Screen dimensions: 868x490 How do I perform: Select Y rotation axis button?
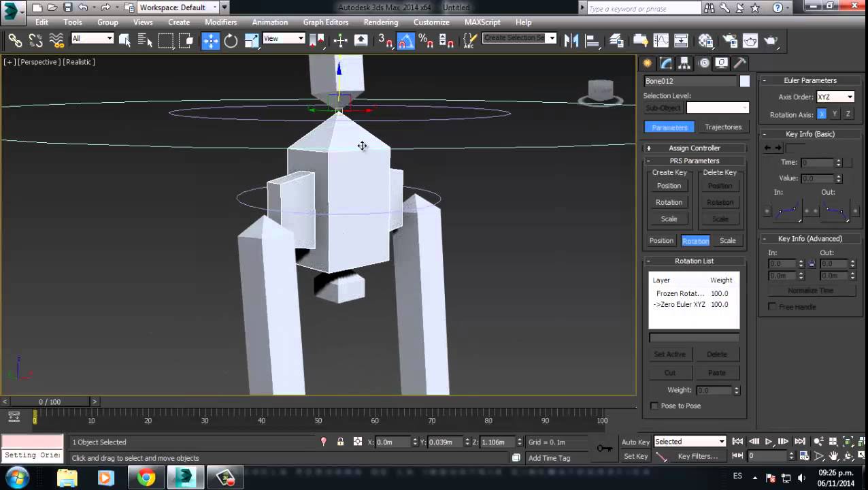tap(835, 114)
